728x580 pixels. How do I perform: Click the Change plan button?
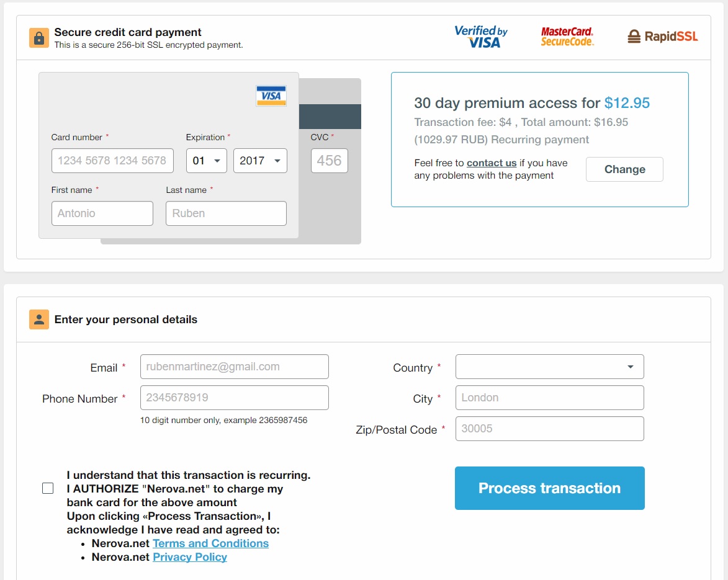(x=624, y=169)
